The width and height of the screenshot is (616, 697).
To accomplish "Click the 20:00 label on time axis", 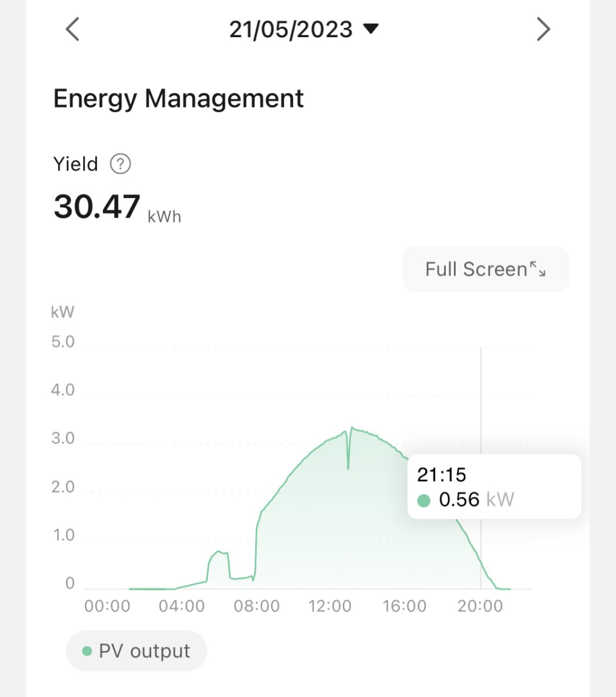I will click(x=480, y=606).
